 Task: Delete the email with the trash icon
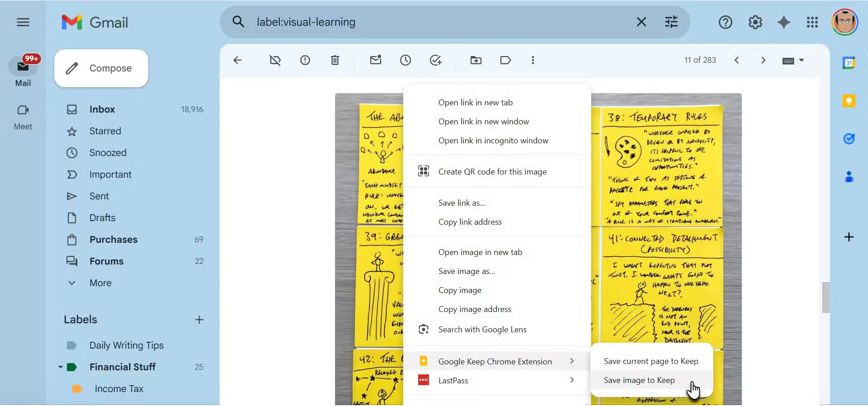point(335,60)
